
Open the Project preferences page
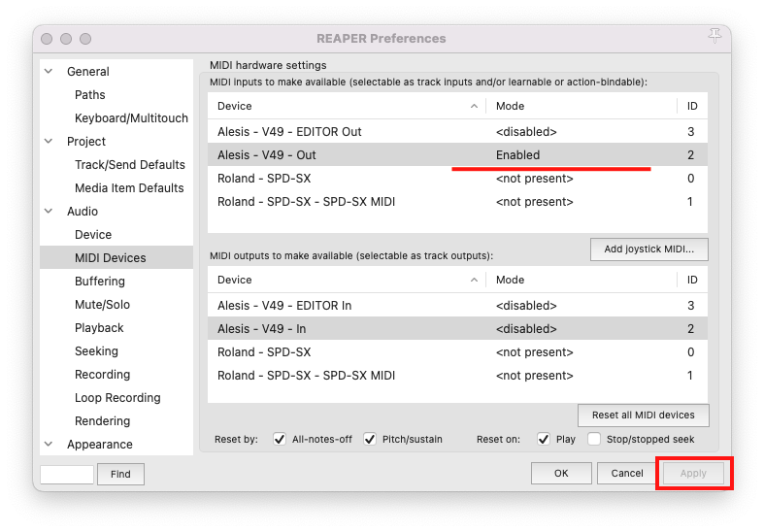[x=86, y=142]
